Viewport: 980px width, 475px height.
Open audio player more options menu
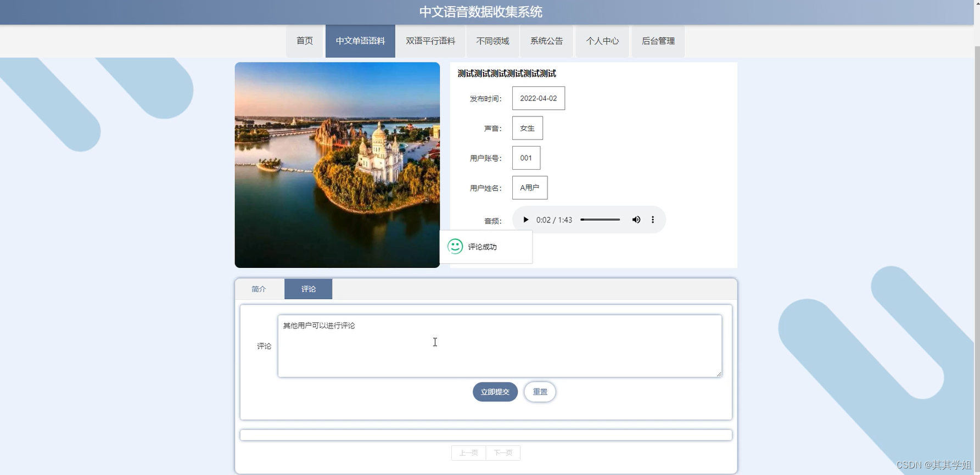[653, 220]
